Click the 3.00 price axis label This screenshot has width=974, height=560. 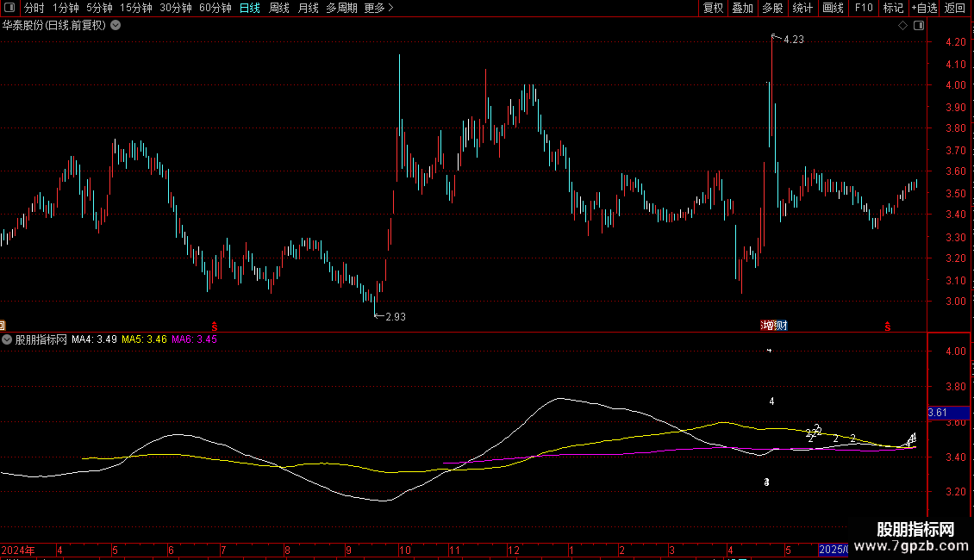[x=955, y=302]
